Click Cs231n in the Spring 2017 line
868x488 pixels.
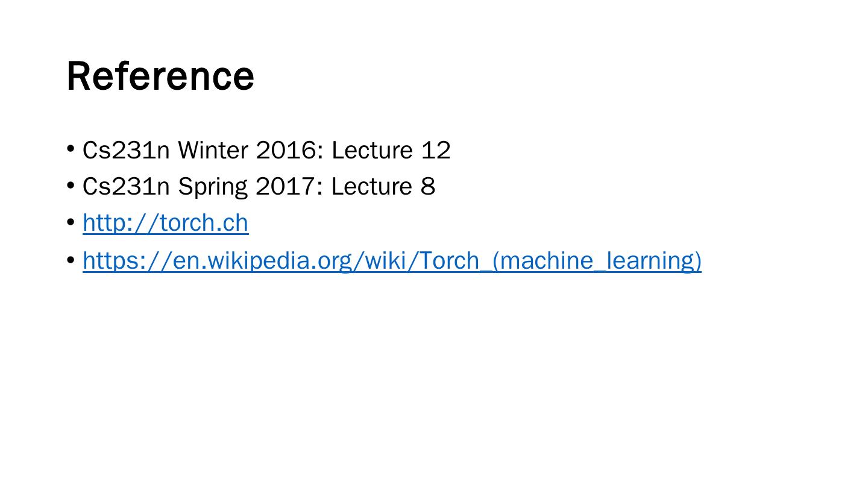point(126,186)
